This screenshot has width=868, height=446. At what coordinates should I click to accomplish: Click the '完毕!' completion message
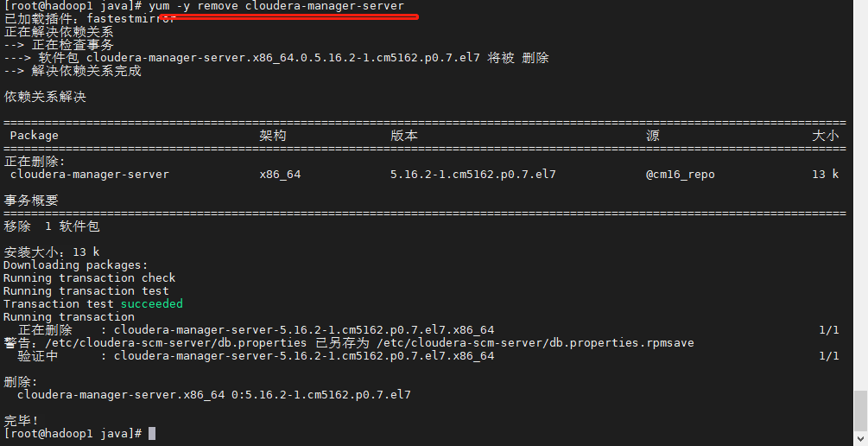(x=21, y=421)
